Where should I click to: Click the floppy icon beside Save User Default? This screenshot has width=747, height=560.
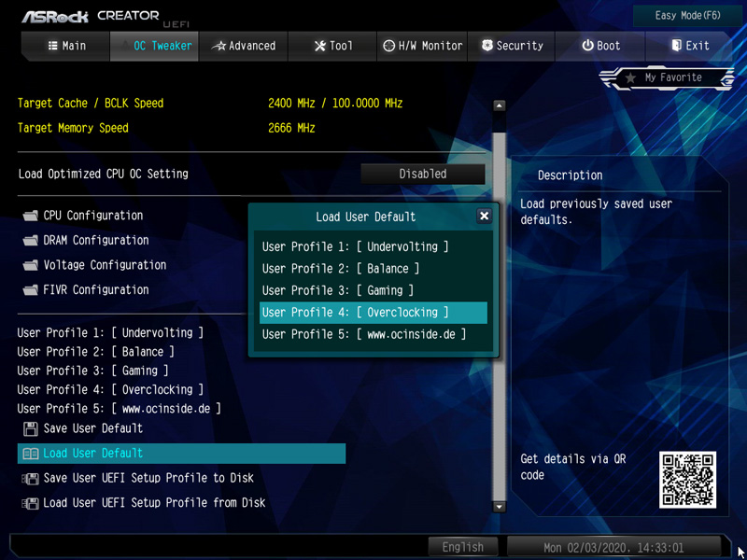30,428
